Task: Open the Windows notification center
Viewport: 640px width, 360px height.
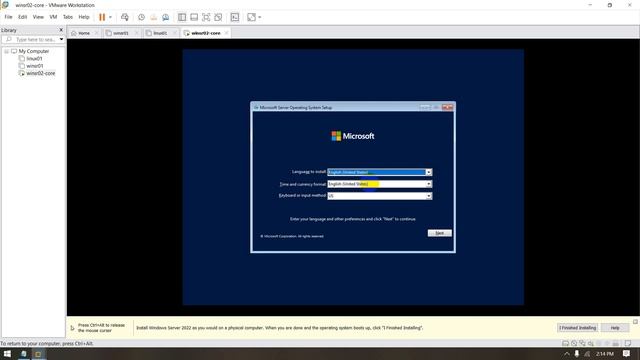Action: click(x=627, y=354)
